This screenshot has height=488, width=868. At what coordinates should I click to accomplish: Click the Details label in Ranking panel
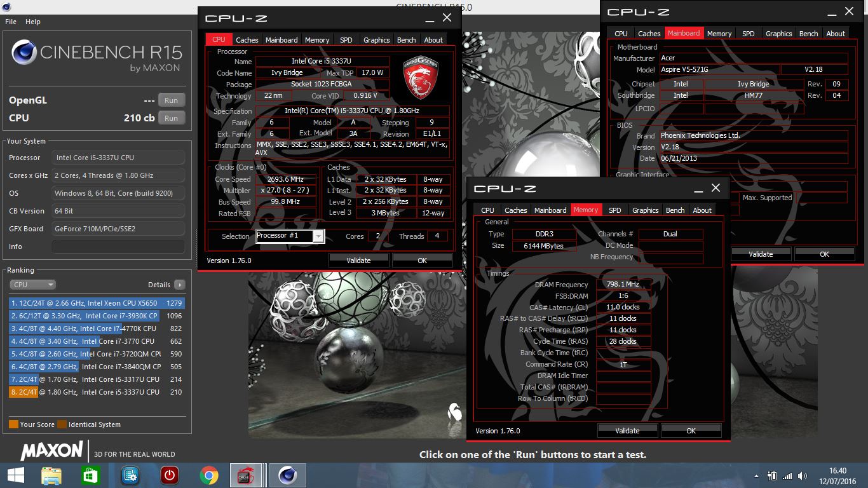coord(159,285)
